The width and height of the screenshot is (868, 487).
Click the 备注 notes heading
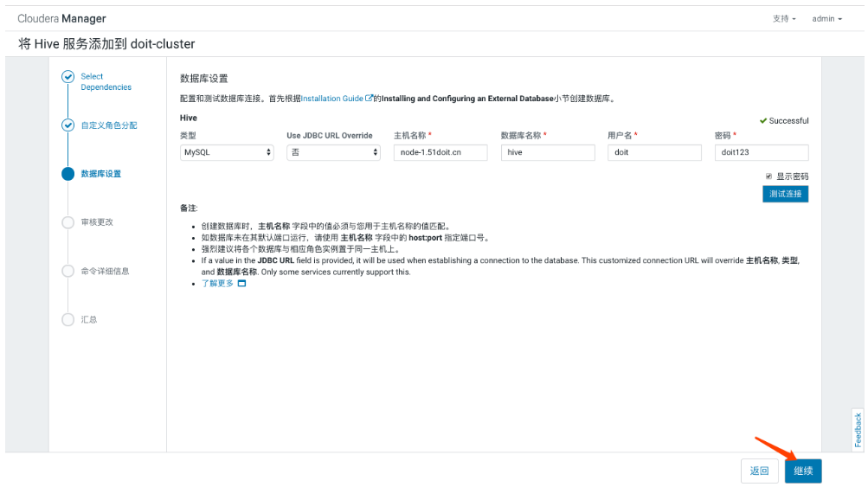pos(189,208)
